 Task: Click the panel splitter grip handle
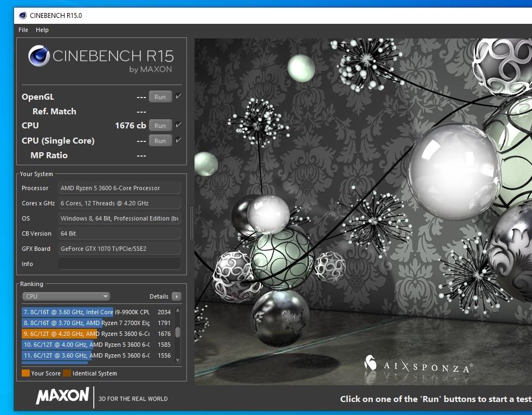click(191, 223)
